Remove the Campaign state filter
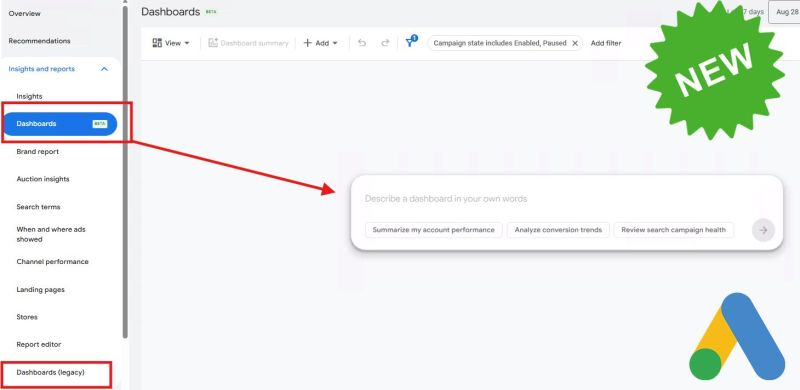The image size is (800, 390). [x=575, y=43]
